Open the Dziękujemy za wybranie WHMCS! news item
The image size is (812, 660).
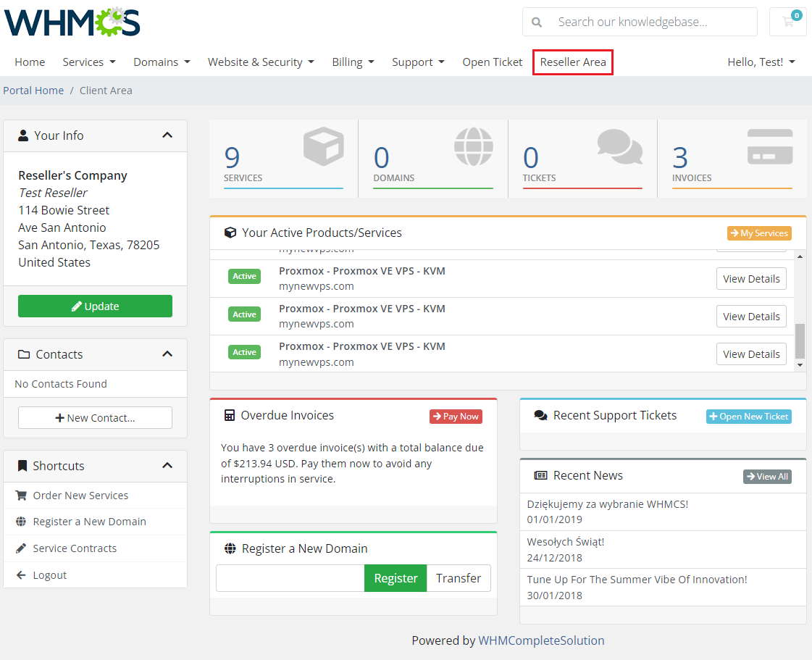pyautogui.click(x=608, y=504)
